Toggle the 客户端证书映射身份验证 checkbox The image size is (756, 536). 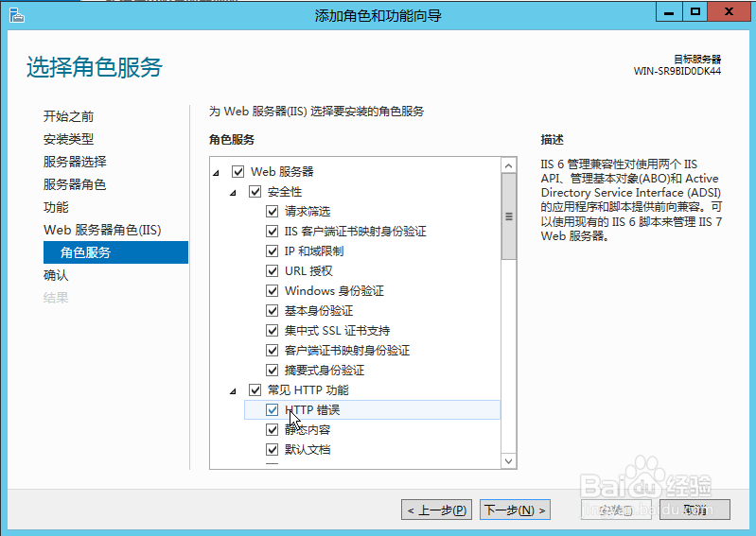point(272,350)
